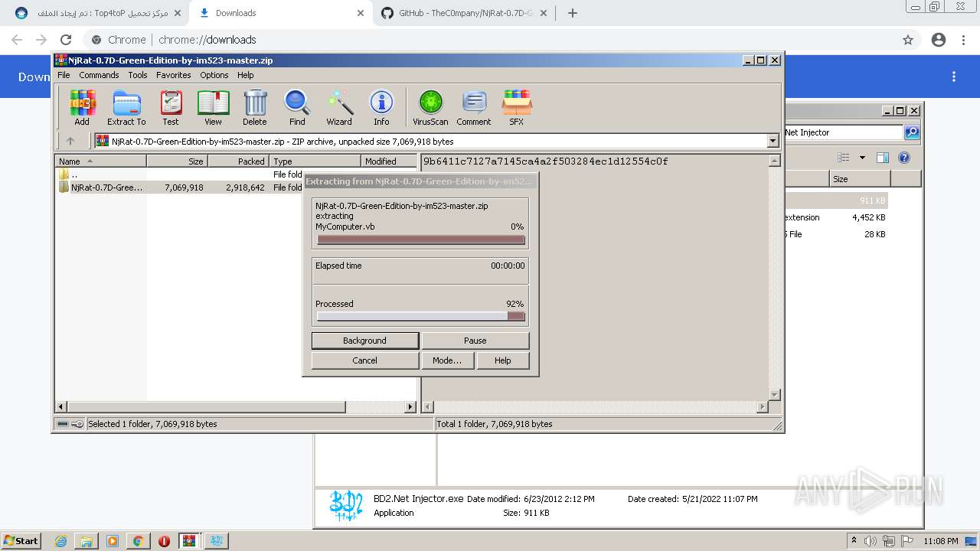This screenshot has height=551, width=980.
Task: Open the Favorites menu
Action: [x=174, y=75]
